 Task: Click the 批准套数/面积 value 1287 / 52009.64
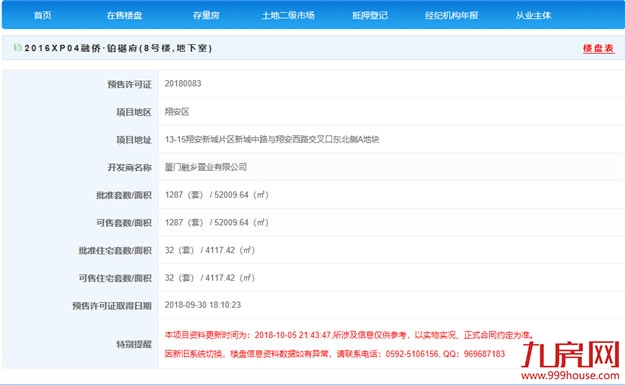tap(216, 194)
